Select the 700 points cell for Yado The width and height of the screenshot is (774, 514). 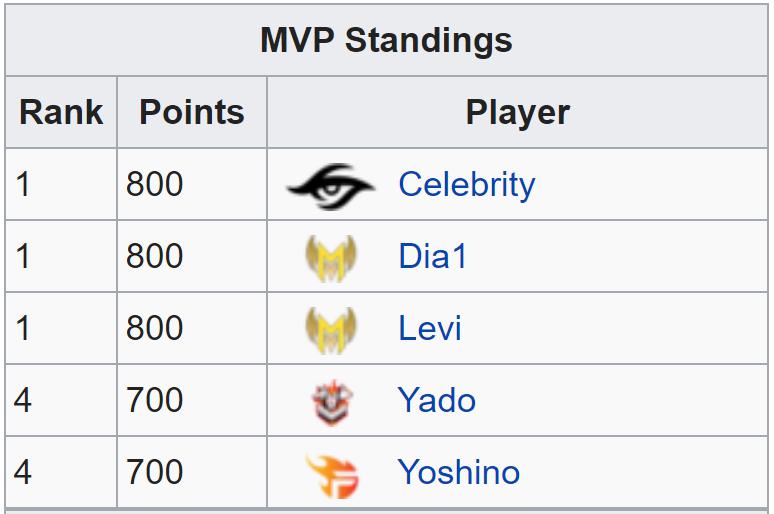[192, 400]
